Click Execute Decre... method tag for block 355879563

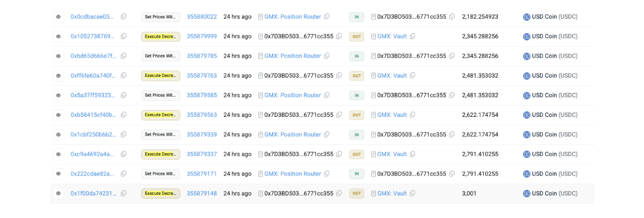161,115
